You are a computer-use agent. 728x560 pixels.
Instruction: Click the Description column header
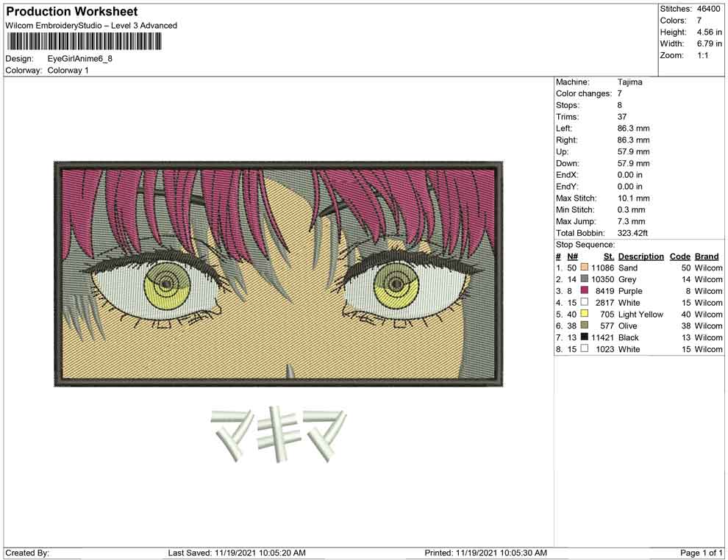point(640,256)
